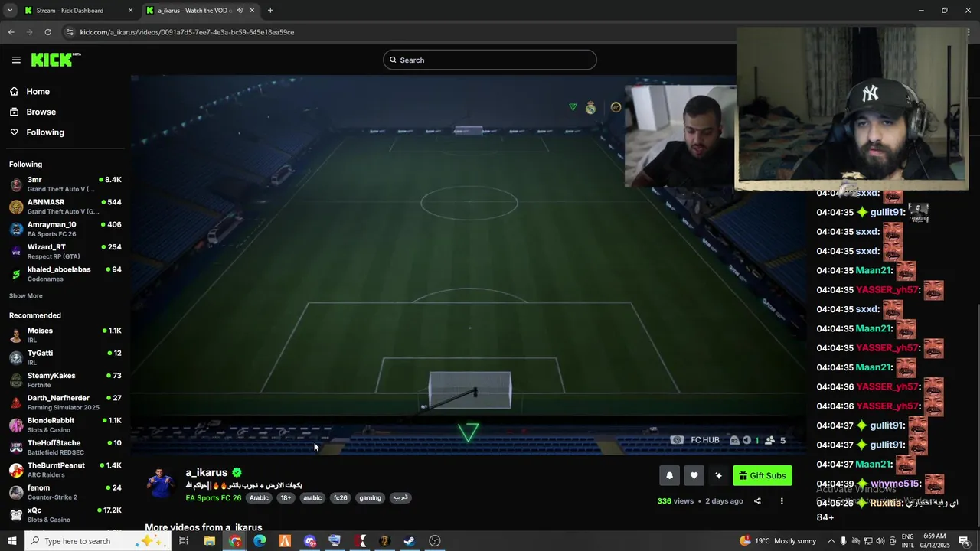The image size is (980, 551).
Task: Open Darth_Nerfherder recommended channel
Action: click(65, 403)
